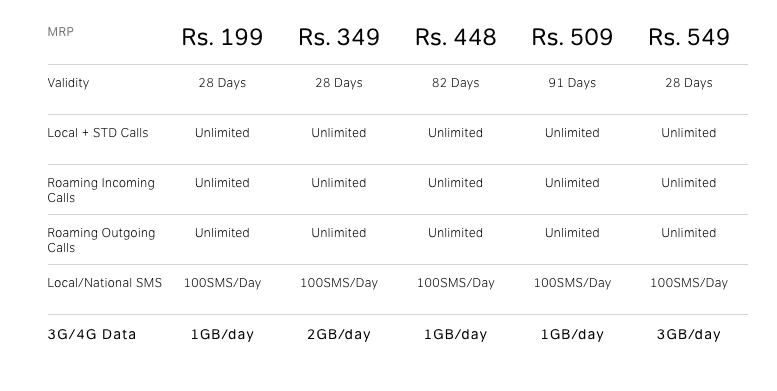Viewport: 777px width, 391px height.
Task: Click the Roaming Outgoing Calls label
Action: click(101, 240)
